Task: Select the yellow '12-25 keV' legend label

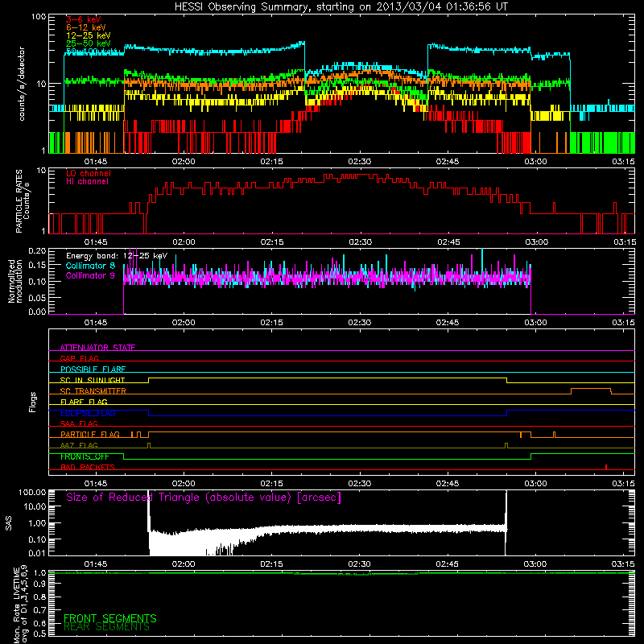Action: (89, 35)
